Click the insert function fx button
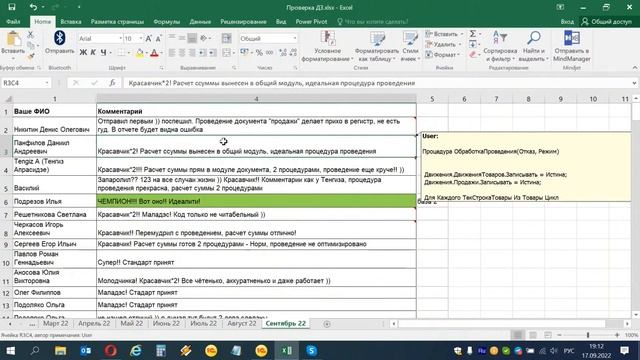This screenshot has width=640, height=360. click(112, 83)
